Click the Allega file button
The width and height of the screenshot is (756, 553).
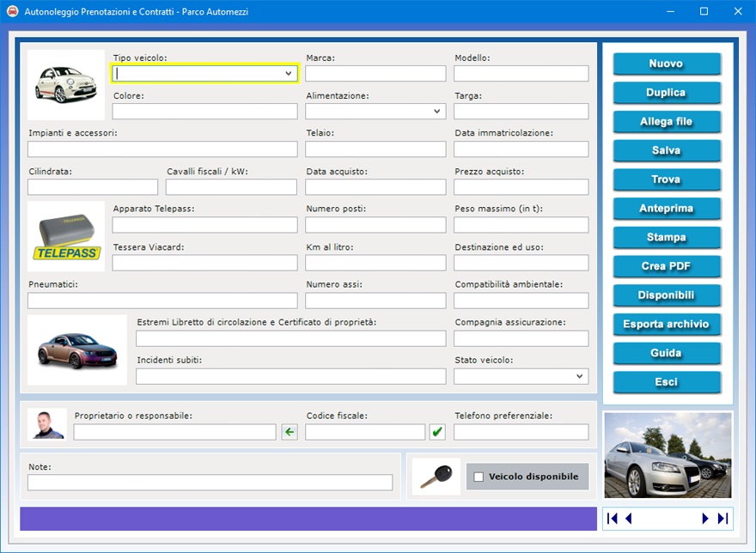(x=667, y=121)
